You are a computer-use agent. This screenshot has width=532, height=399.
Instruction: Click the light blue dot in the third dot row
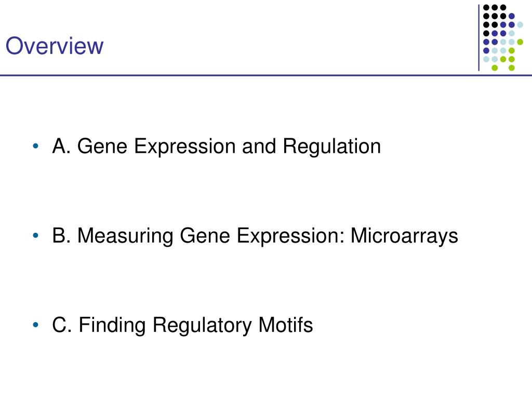(520, 24)
